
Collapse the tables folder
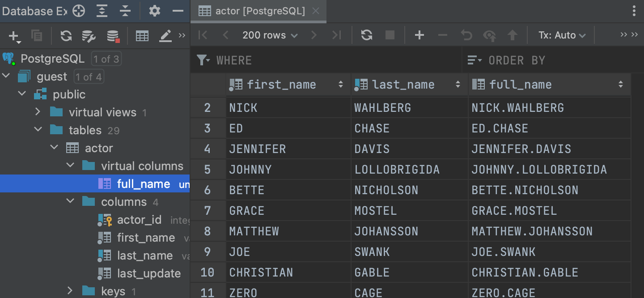[x=38, y=130]
